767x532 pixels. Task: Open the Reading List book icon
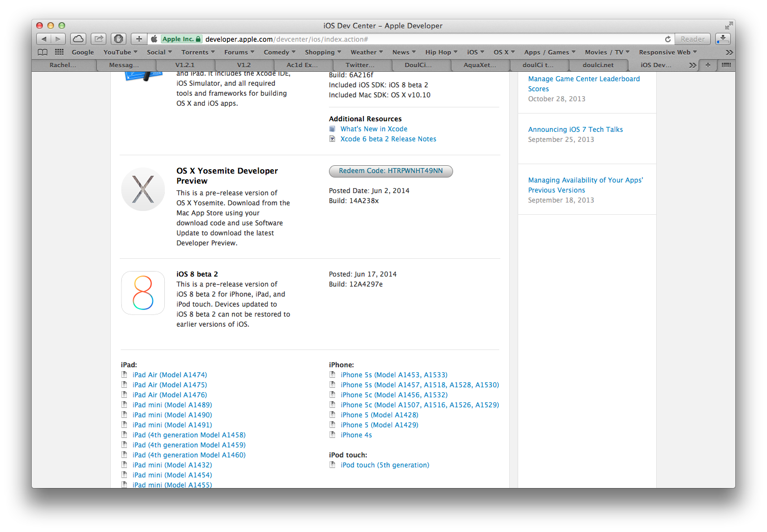pos(42,52)
